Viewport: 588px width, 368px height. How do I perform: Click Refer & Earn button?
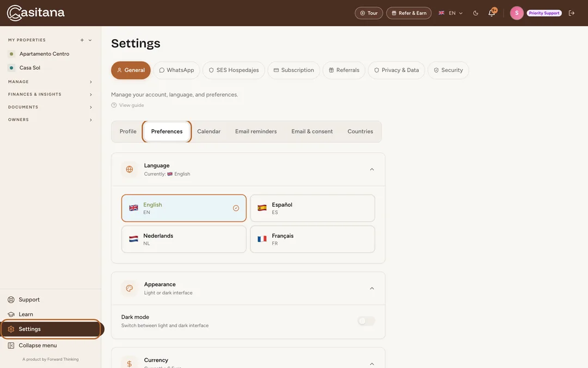click(409, 13)
